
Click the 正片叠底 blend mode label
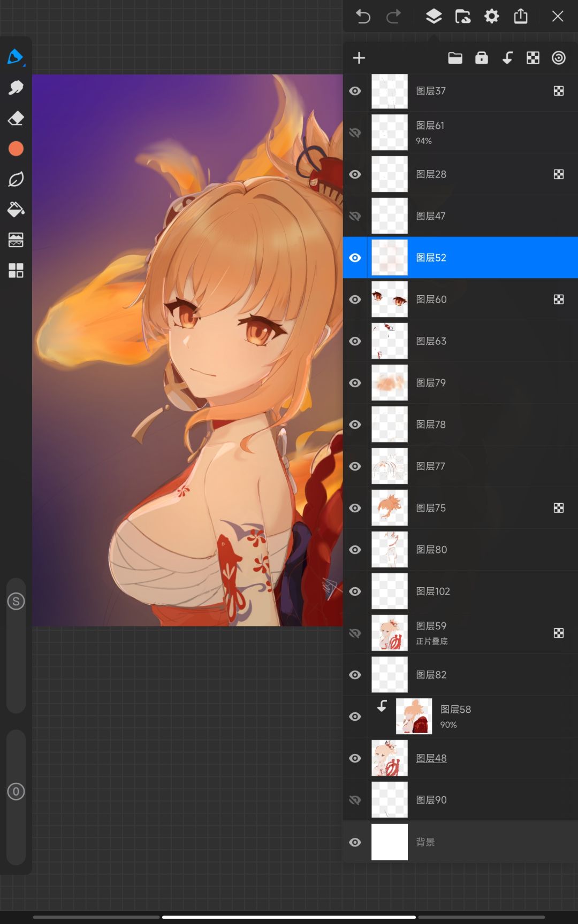(x=432, y=641)
